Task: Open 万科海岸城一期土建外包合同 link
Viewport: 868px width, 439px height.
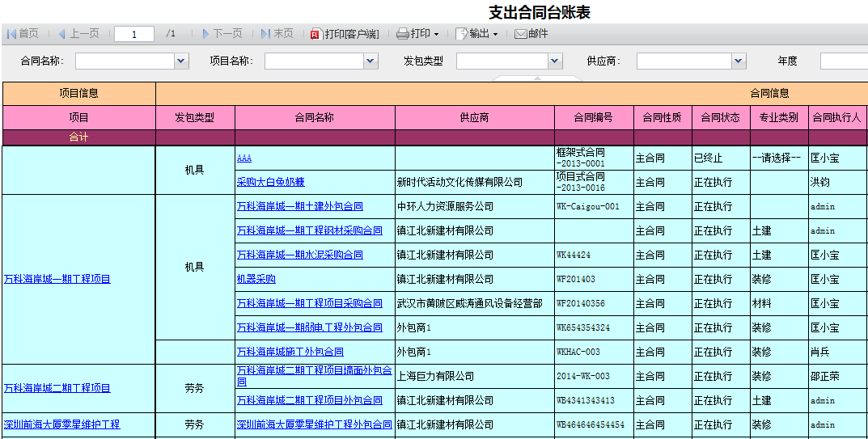Action: tap(300, 206)
